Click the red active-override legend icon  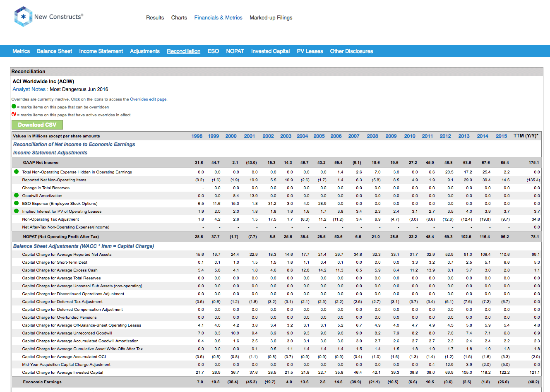14,114
